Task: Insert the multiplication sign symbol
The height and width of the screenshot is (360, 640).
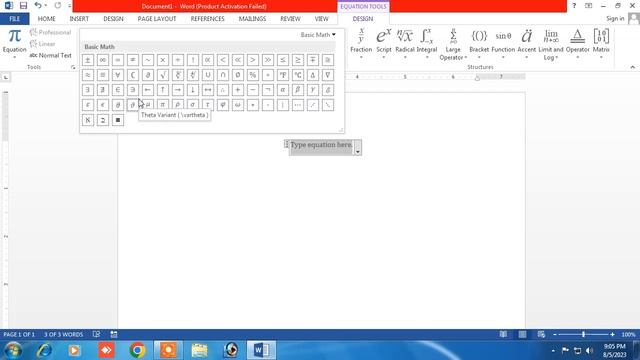Action: (x=163, y=60)
